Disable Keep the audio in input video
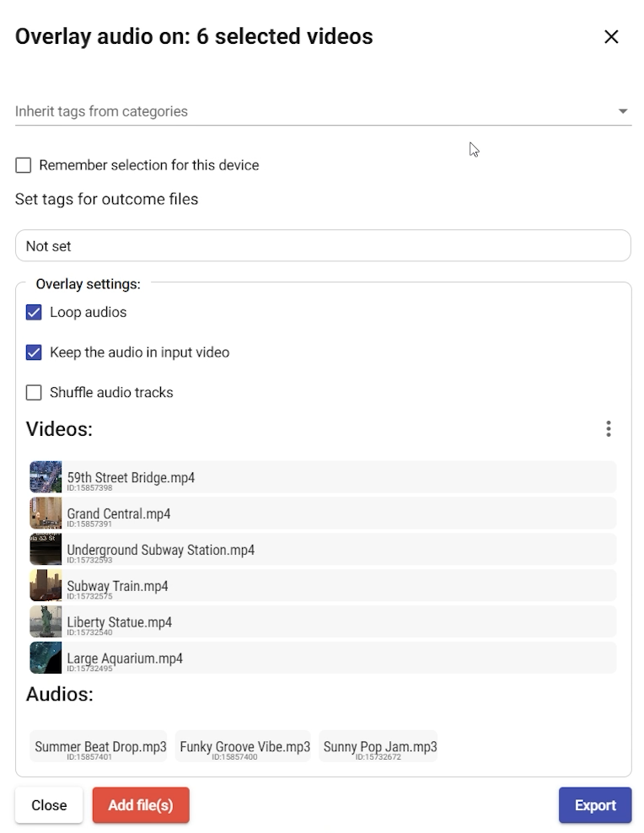This screenshot has width=644, height=833. (34, 352)
